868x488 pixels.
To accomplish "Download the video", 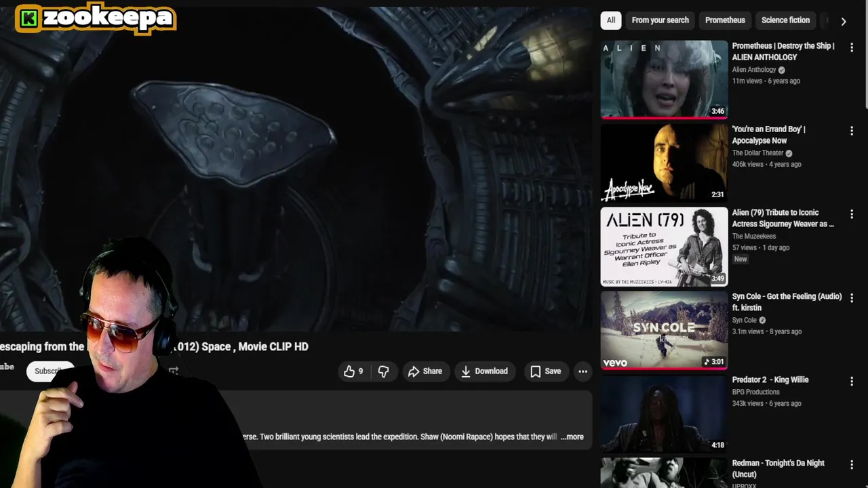I will click(484, 371).
